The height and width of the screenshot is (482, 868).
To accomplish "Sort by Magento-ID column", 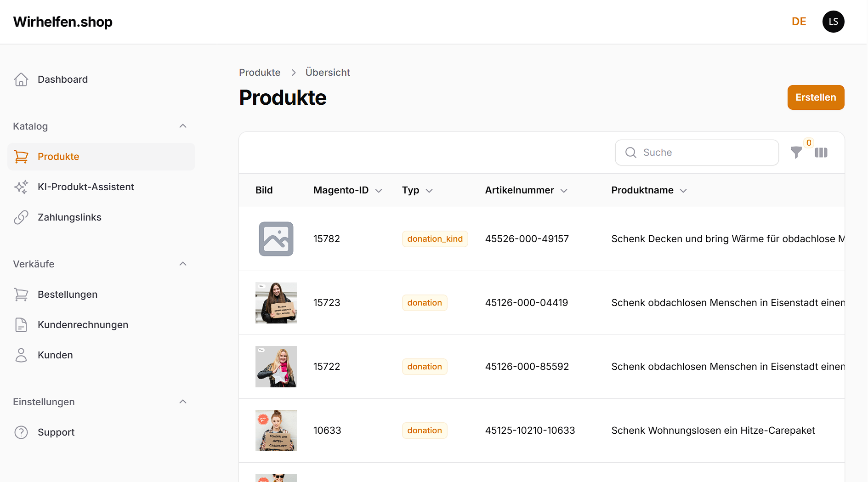I will tap(348, 190).
